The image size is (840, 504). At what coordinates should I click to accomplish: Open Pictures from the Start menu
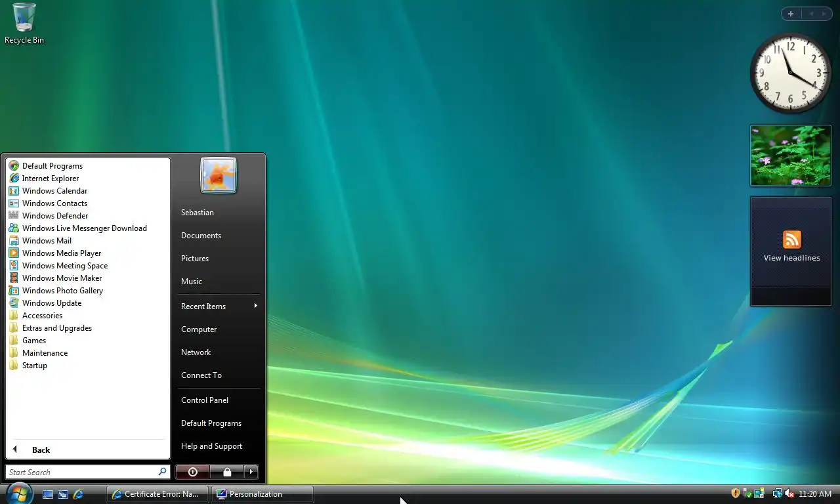point(219,259)
